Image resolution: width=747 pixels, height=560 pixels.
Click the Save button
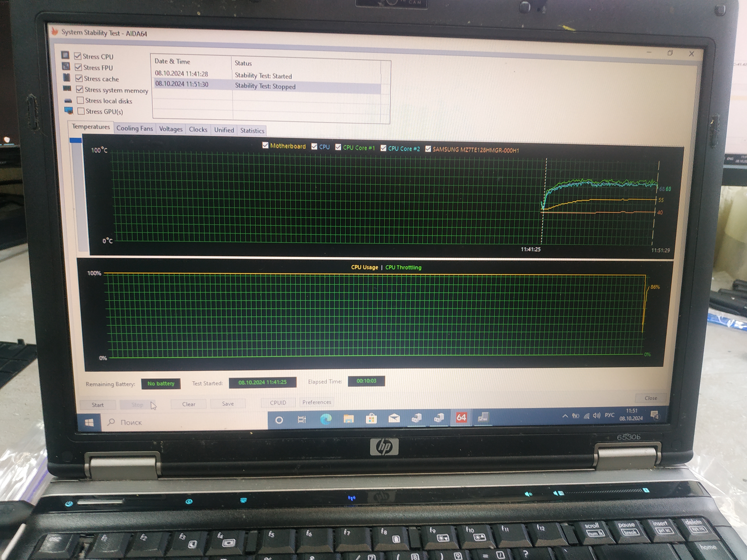point(228,403)
